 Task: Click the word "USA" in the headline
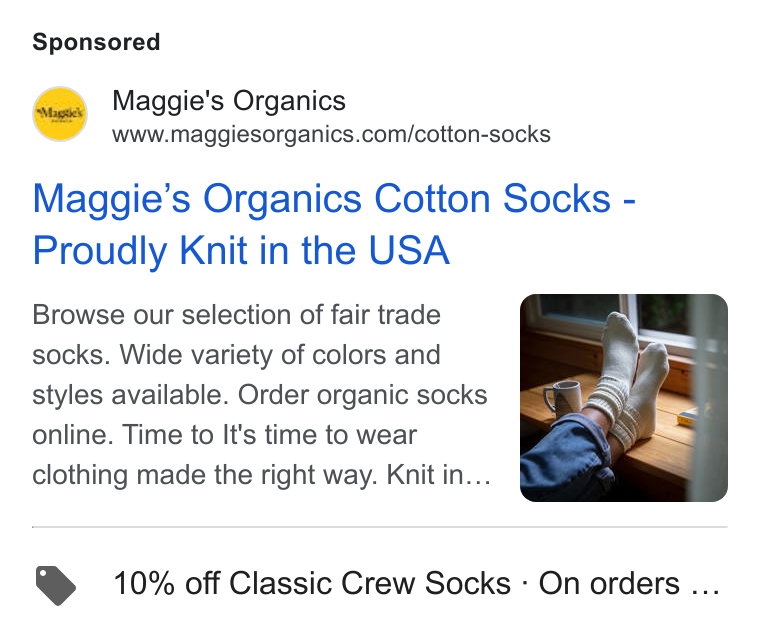pos(409,251)
